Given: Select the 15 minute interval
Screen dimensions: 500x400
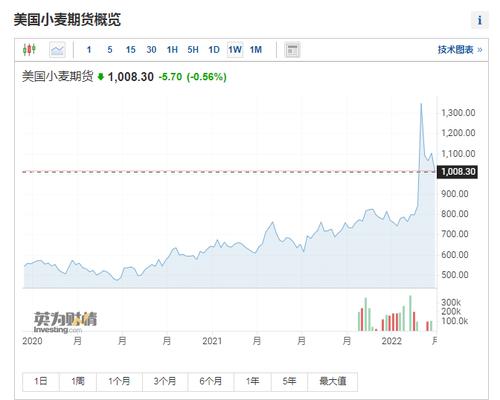Looking at the screenshot, I should point(130,50).
